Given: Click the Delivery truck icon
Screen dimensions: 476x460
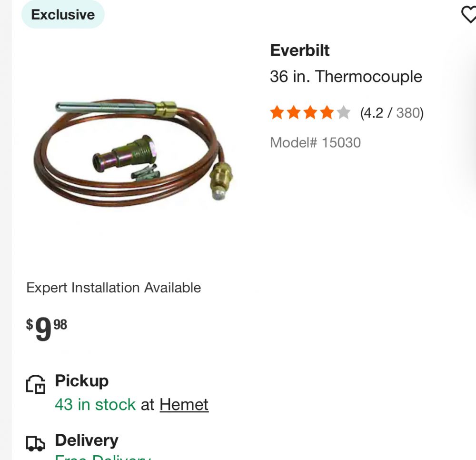Looking at the screenshot, I should pos(36,444).
